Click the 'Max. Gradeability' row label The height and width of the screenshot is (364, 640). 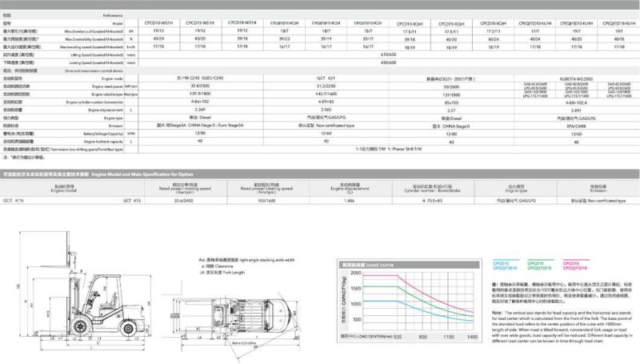tap(94, 39)
